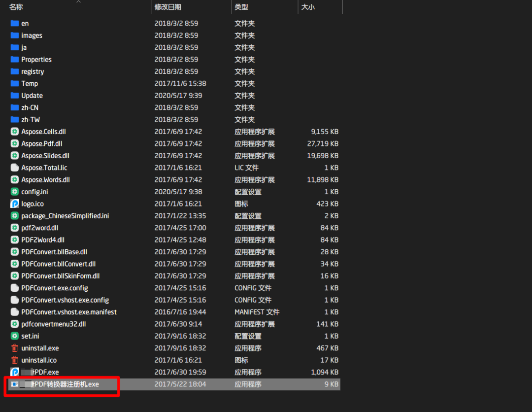The image size is (532, 412).
Task: Select the PDFConvert.vshost.exe.manifest file name
Action: click(x=69, y=312)
